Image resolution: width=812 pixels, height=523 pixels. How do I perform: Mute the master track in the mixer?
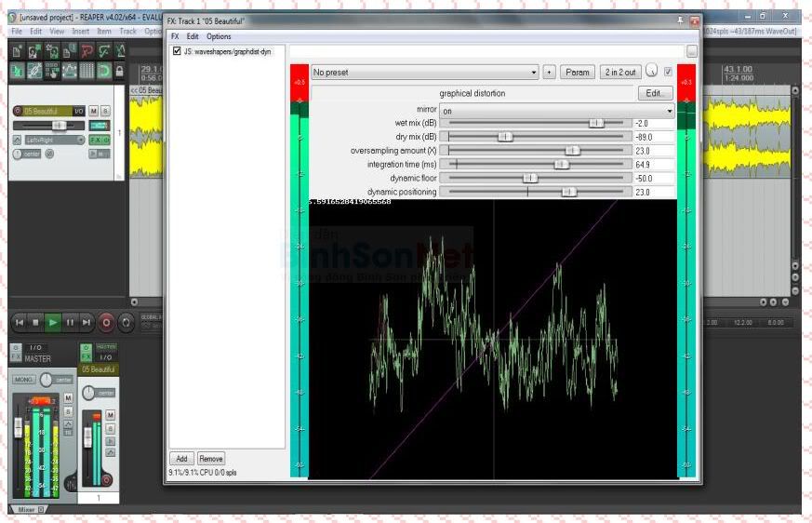click(68, 397)
